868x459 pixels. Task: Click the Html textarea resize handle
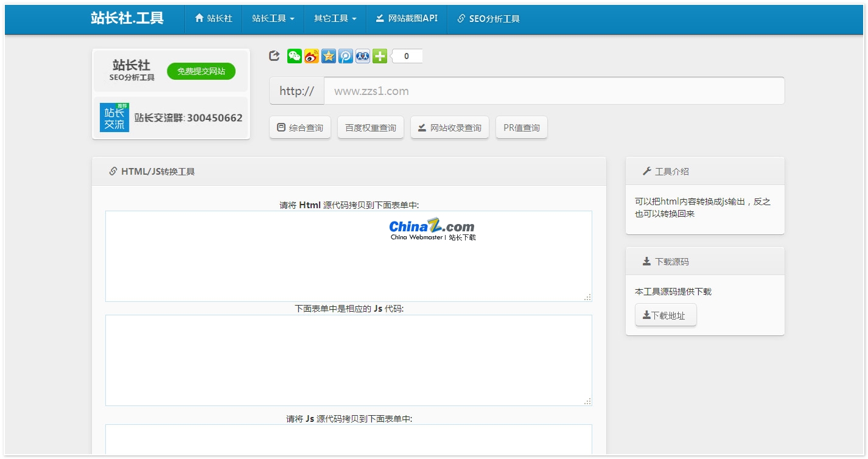coord(587,297)
